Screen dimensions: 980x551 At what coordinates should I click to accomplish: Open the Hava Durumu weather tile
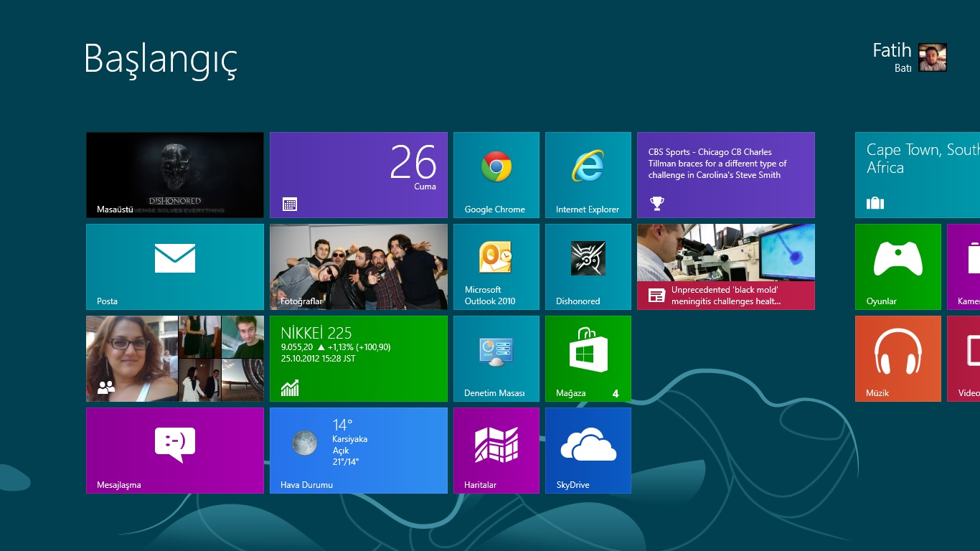tap(359, 451)
